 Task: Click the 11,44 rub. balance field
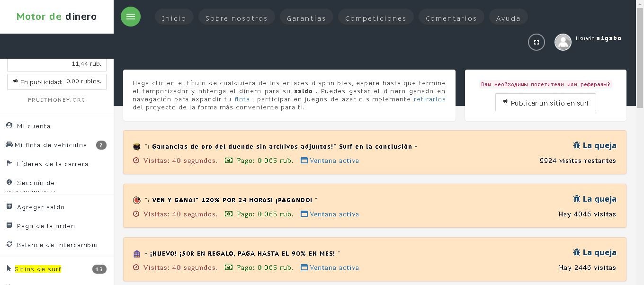(57, 64)
